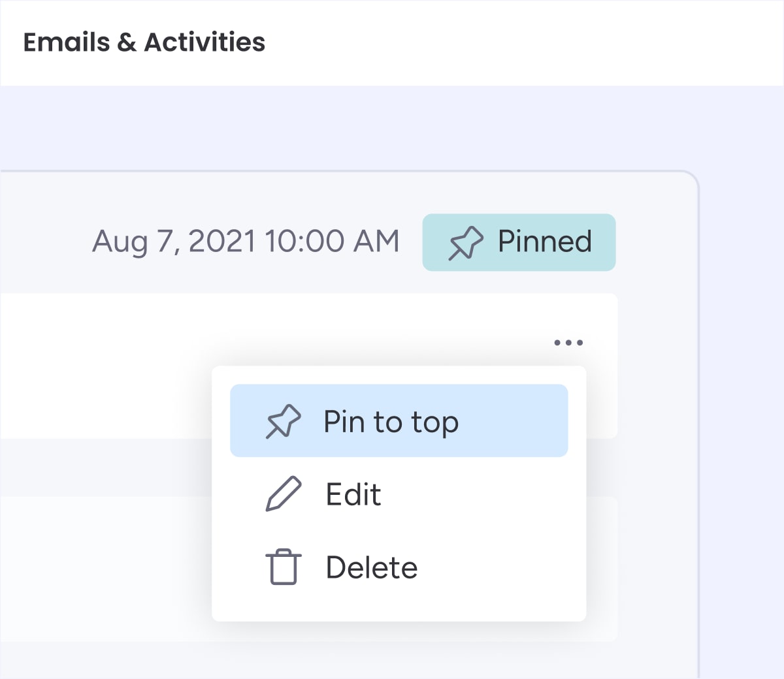
Task: Click the lavender background right of the card
Action: (742, 392)
